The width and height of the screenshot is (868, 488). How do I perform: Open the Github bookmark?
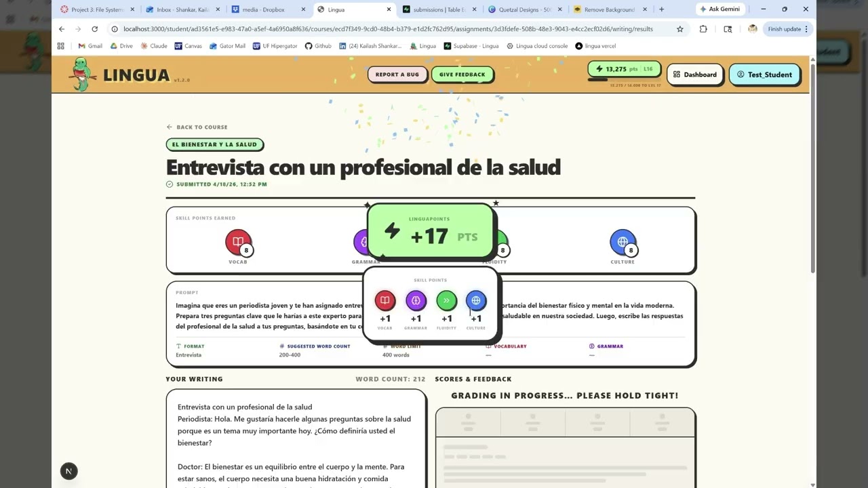pos(318,46)
